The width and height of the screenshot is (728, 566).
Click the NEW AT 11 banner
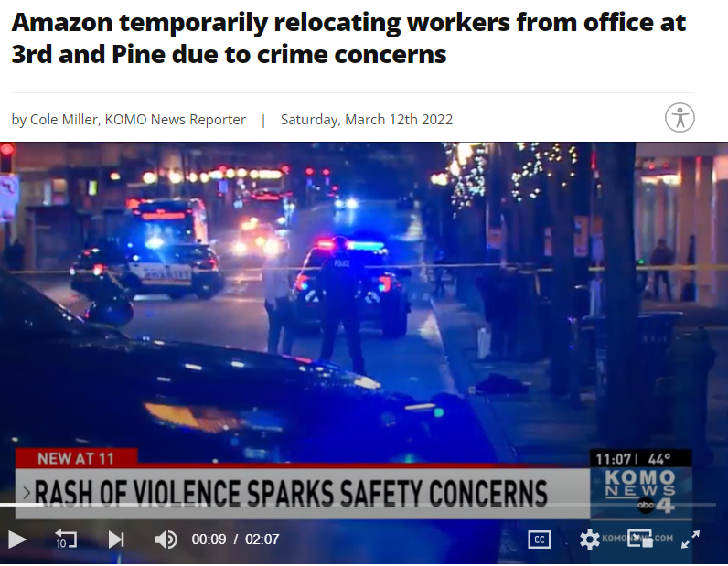[76, 458]
